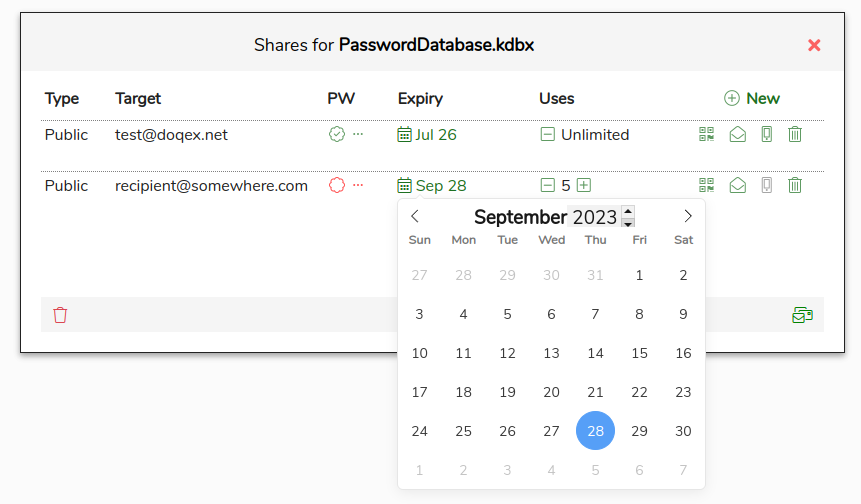Delete the recipient@somewhere.com share row
861x504 pixels.
(795, 185)
